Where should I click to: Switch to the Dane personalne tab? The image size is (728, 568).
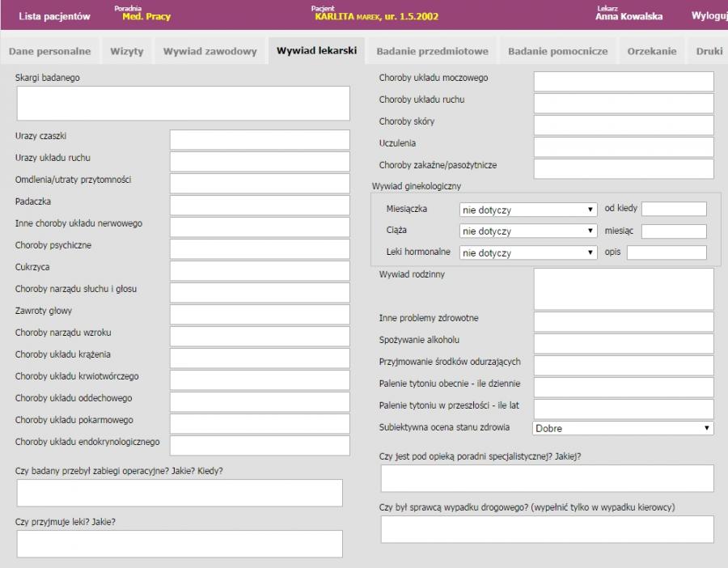point(49,51)
